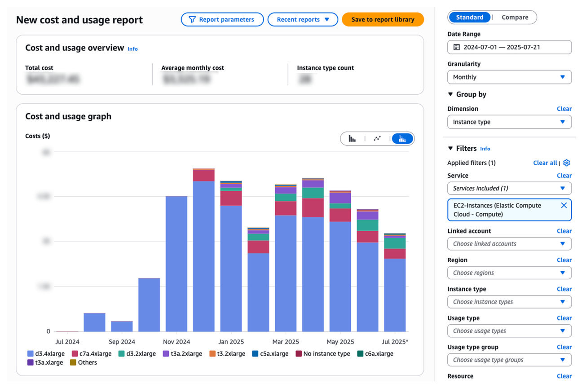
Task: Click the Applied filters (1) text
Action: point(472,163)
